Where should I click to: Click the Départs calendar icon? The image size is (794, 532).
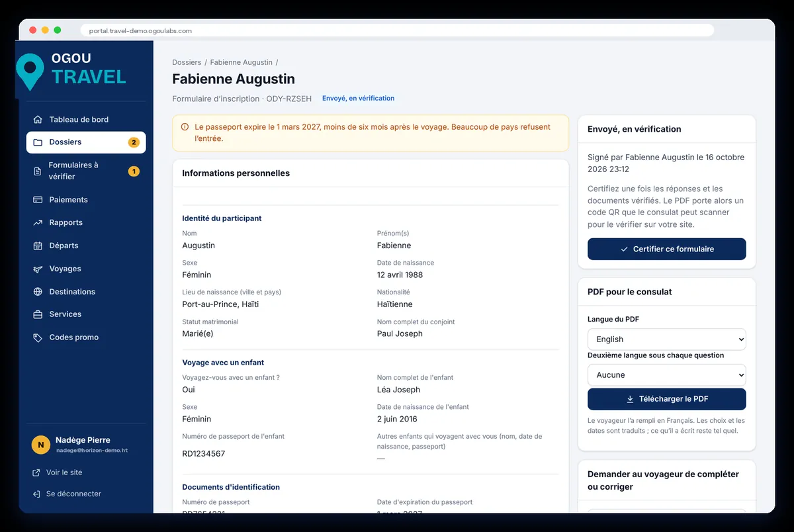[38, 245]
